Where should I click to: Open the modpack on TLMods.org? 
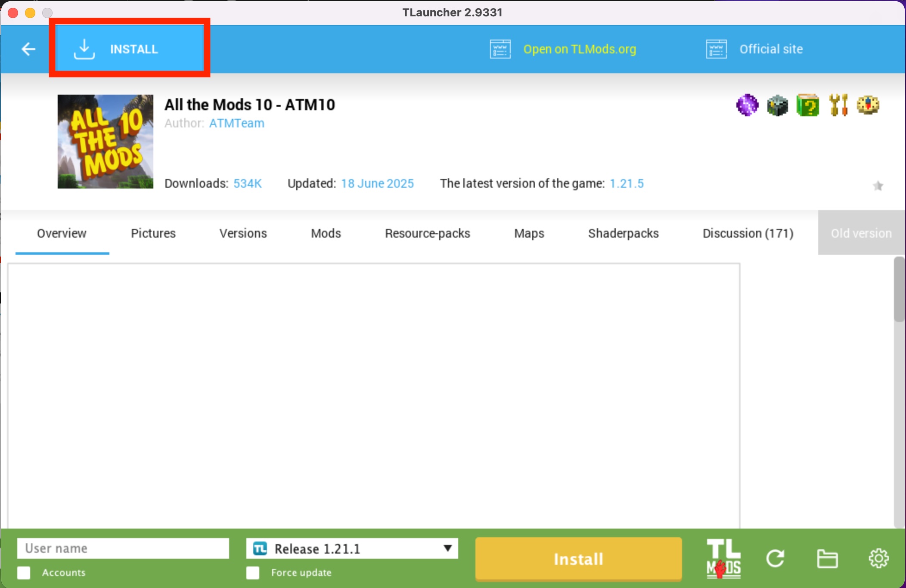(579, 49)
